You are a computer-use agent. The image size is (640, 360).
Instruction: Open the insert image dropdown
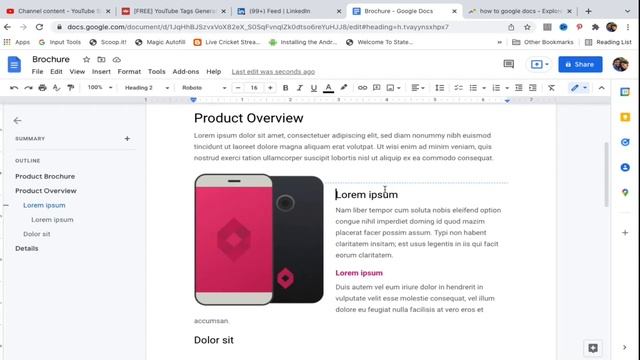[x=393, y=88]
